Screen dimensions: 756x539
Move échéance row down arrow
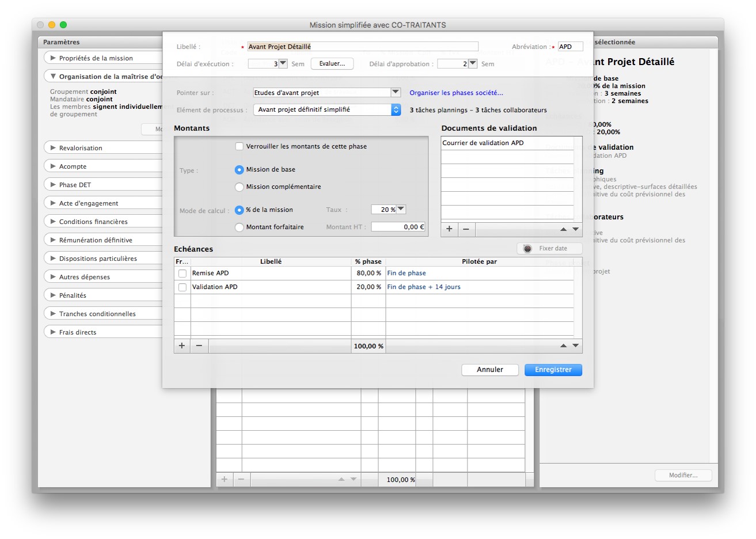pos(575,346)
